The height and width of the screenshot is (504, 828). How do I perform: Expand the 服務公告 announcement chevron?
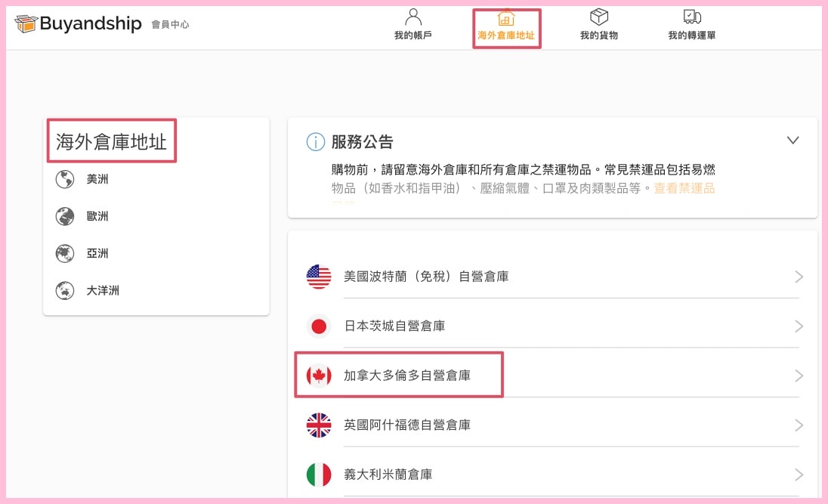[792, 141]
